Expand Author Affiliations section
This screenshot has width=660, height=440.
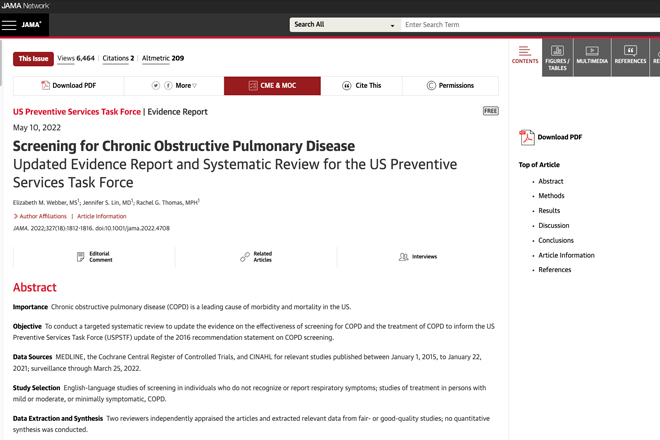point(40,216)
